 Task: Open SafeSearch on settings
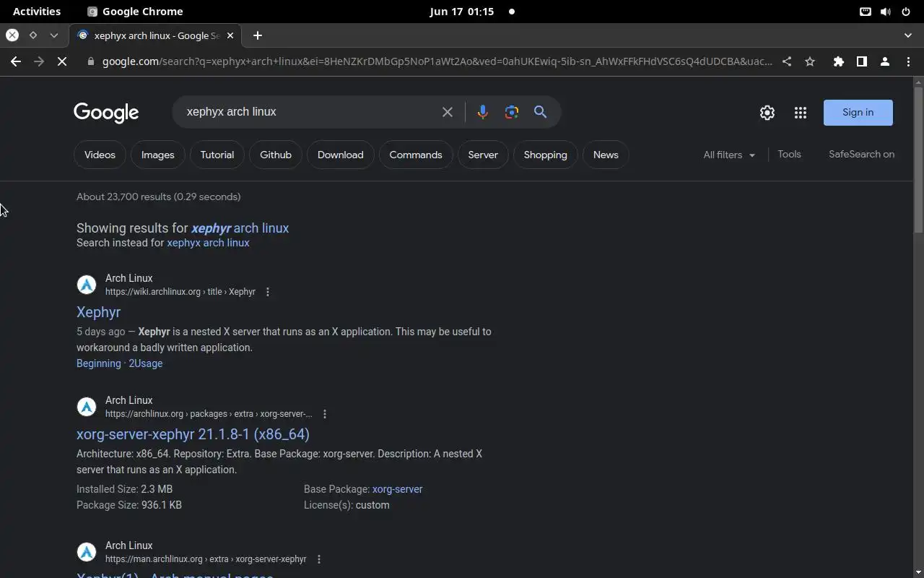[x=861, y=154]
